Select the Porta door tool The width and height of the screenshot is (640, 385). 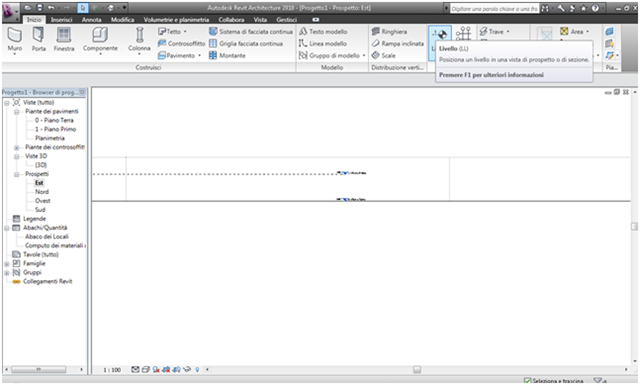pos(38,40)
